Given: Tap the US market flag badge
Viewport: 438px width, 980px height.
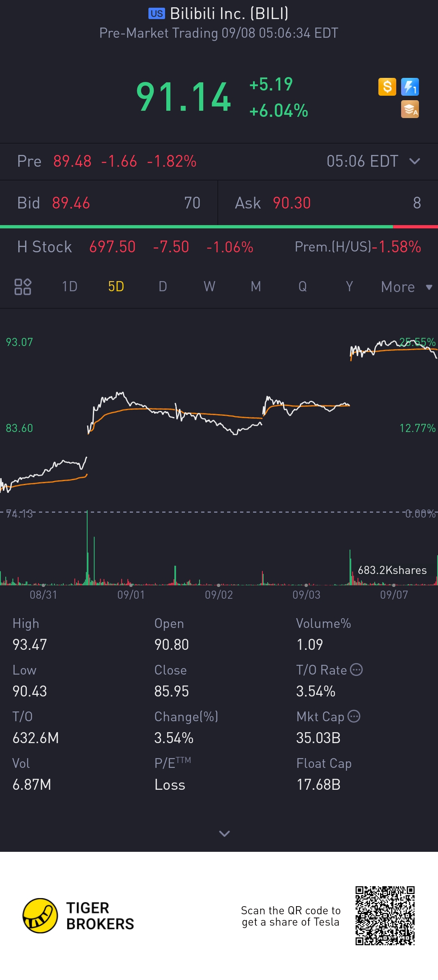Looking at the screenshot, I should tap(157, 14).
